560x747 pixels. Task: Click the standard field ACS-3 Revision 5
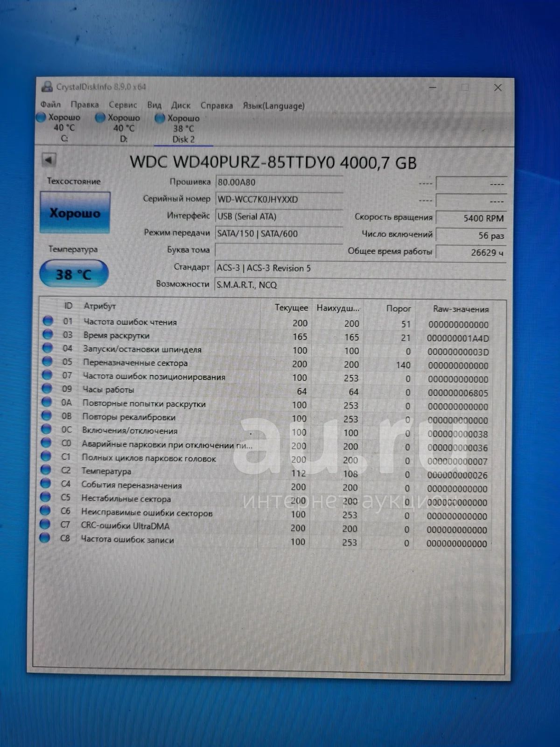[x=361, y=268]
